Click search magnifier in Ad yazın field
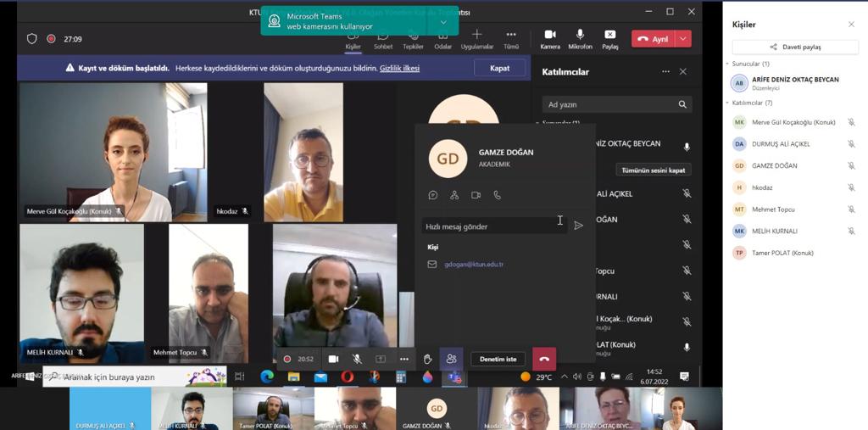 (682, 104)
